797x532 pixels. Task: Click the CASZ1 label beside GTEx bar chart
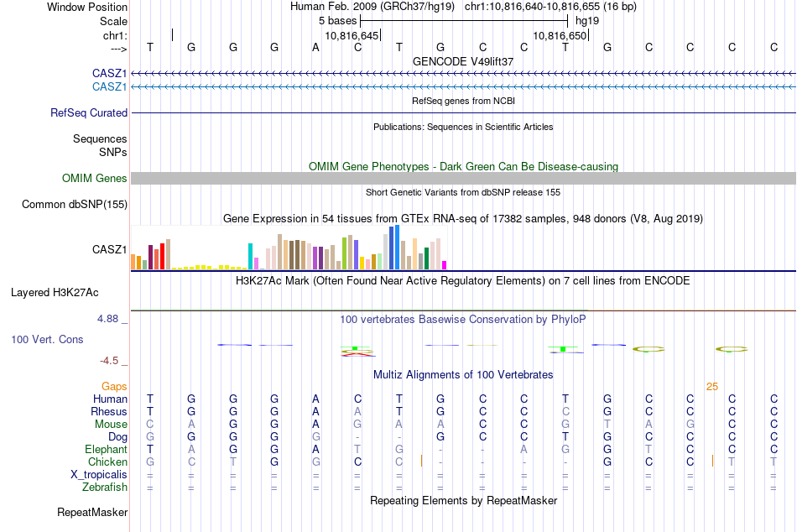(109, 250)
